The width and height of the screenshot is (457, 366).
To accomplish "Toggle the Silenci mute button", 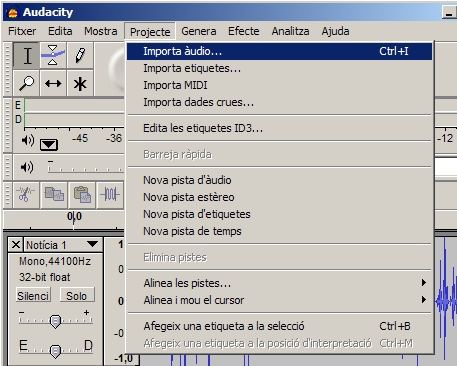I will pyautogui.click(x=33, y=296).
